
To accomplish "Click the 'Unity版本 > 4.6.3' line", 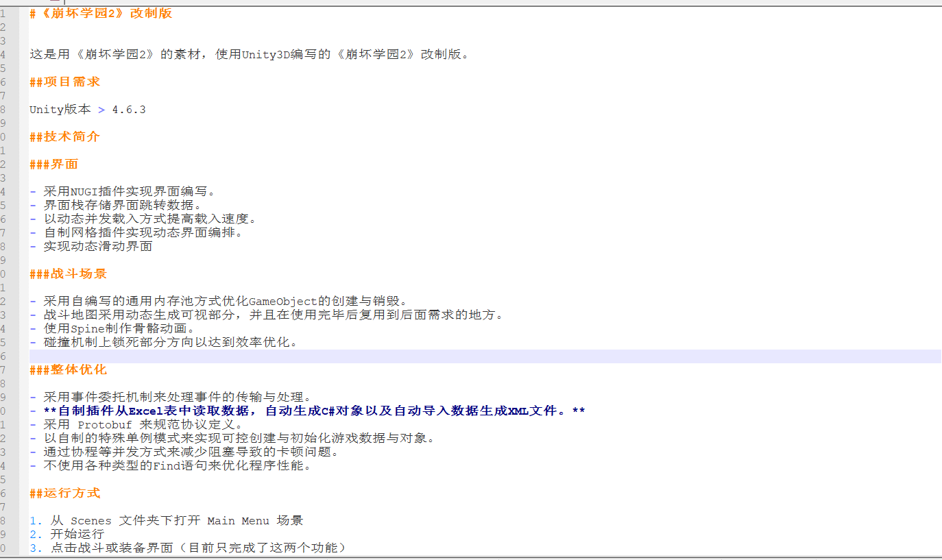I will 87,109.
